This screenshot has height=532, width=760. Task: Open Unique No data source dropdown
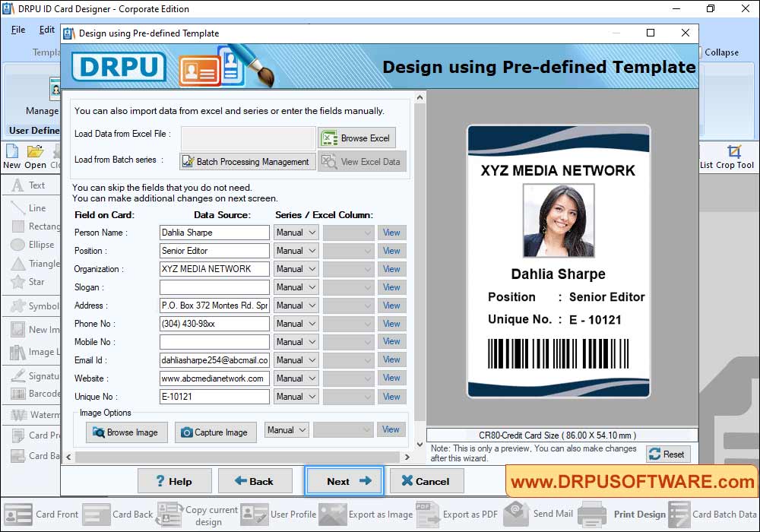[x=296, y=396]
